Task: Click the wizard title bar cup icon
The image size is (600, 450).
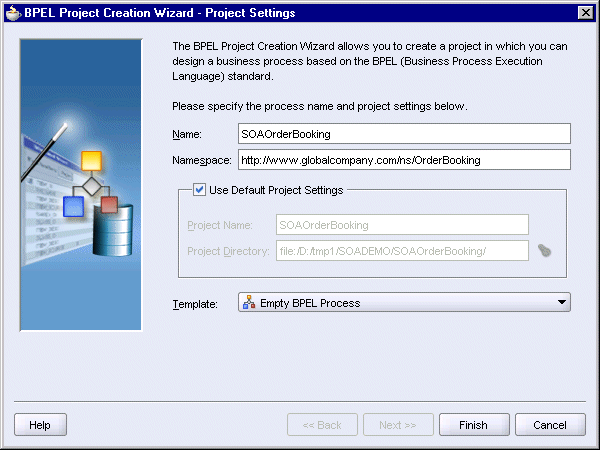Action: (x=13, y=13)
